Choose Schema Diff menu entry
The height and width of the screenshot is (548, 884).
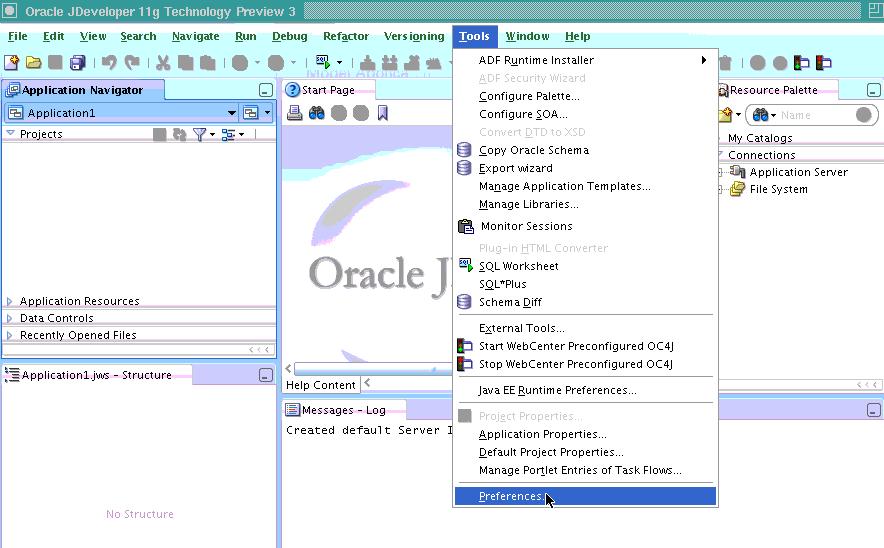coord(585,302)
